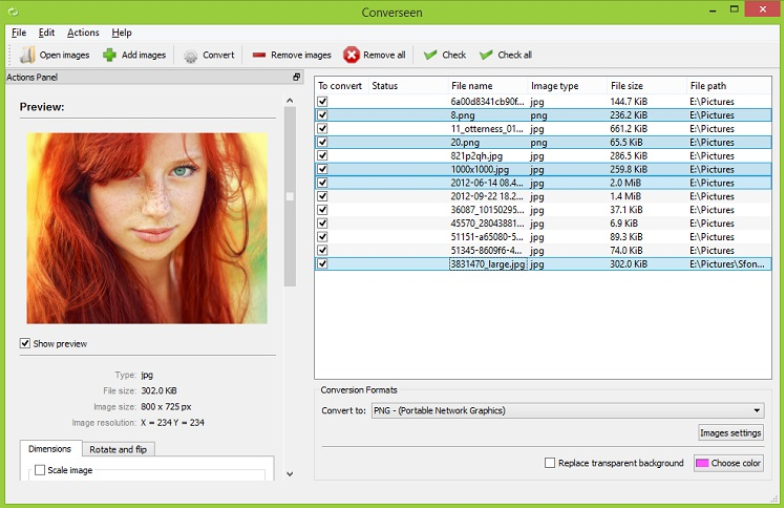784x508 pixels.
Task: Open the Actions menu
Action: click(83, 33)
